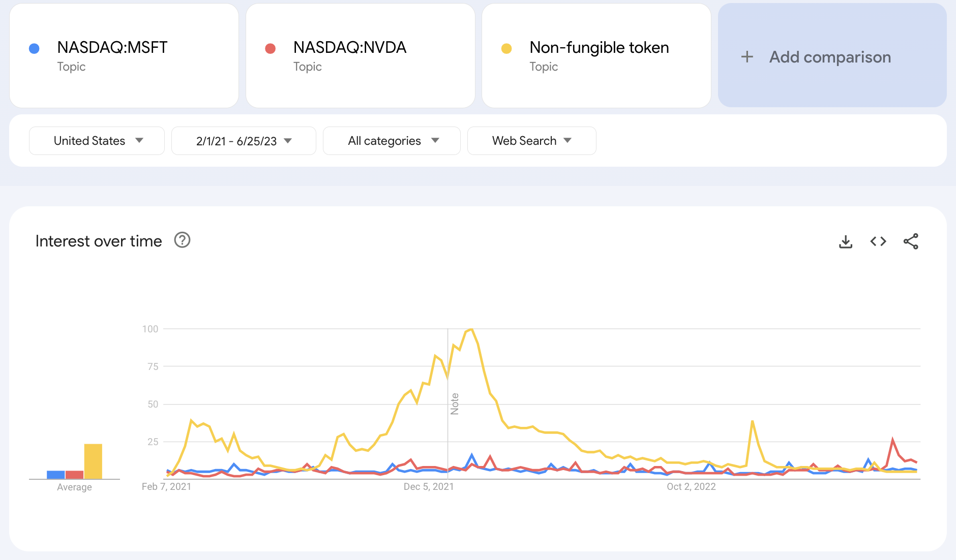Open the All categories dropdown
Image resolution: width=956 pixels, height=560 pixels.
coord(392,141)
